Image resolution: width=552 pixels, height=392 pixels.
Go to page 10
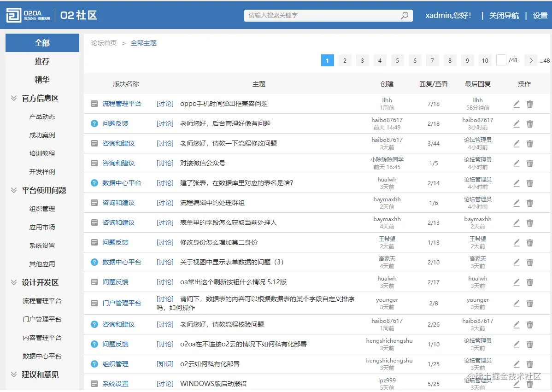(485, 60)
